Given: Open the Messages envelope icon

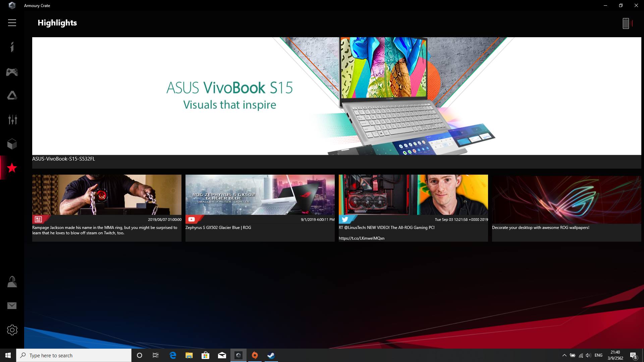Looking at the screenshot, I should pyautogui.click(x=12, y=306).
